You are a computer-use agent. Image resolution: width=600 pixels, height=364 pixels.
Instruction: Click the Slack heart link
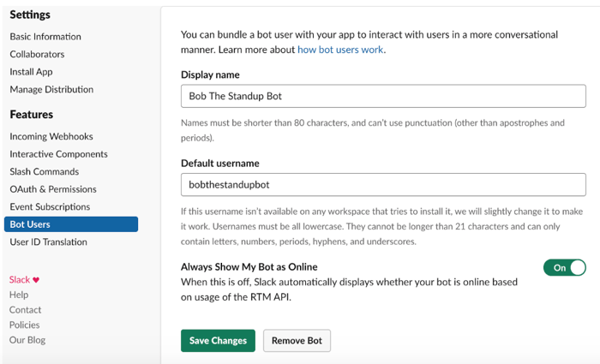[24, 279]
